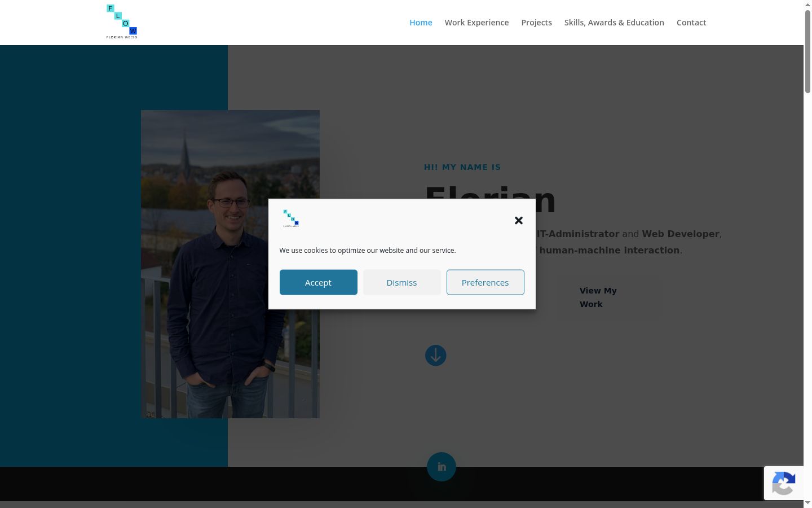Click scrollbar down arrow
This screenshot has width=812, height=508.
tap(807, 503)
